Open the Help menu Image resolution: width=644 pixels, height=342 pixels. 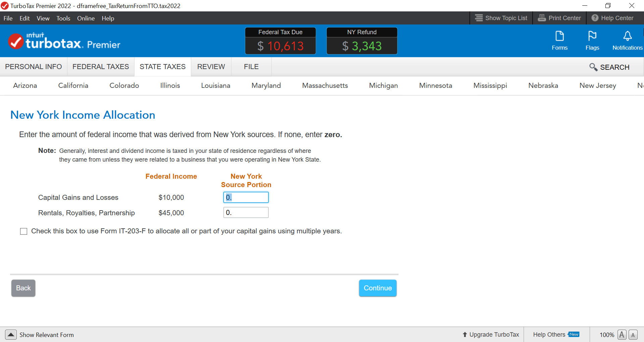[x=108, y=18]
